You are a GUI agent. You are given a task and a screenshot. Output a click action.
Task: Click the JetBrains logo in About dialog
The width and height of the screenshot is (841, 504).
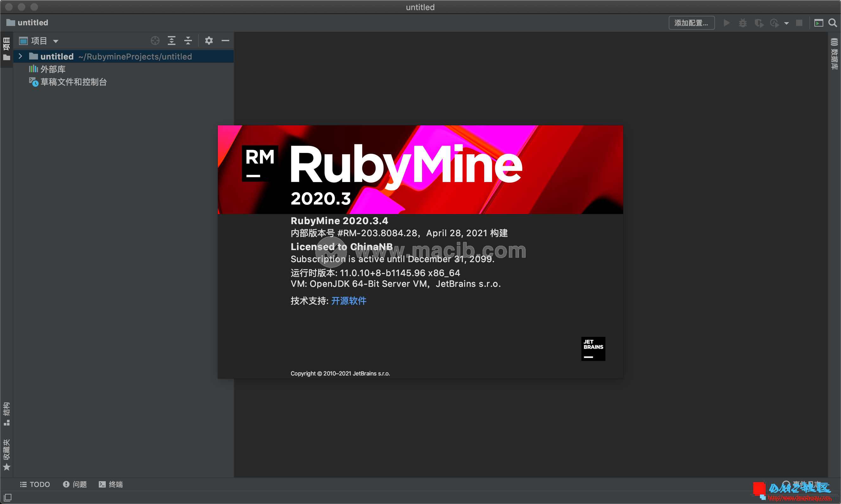click(x=593, y=349)
